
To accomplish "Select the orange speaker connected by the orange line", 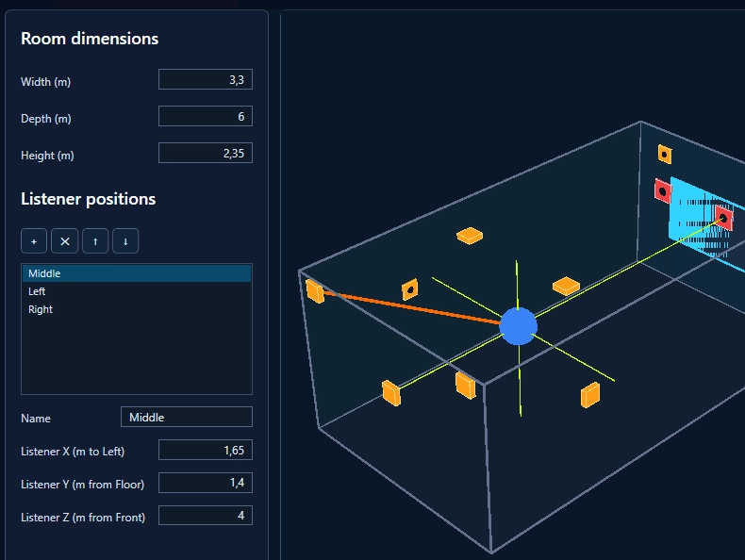I will [315, 291].
